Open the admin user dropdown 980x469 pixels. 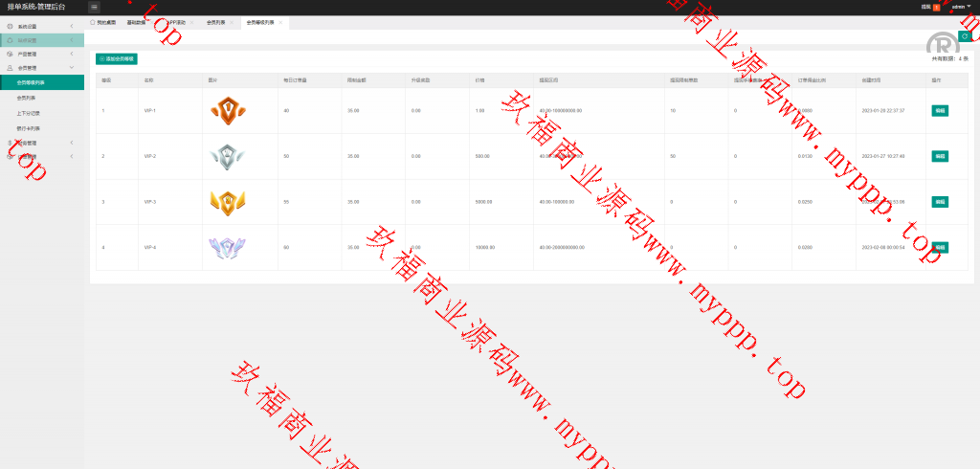click(959, 7)
